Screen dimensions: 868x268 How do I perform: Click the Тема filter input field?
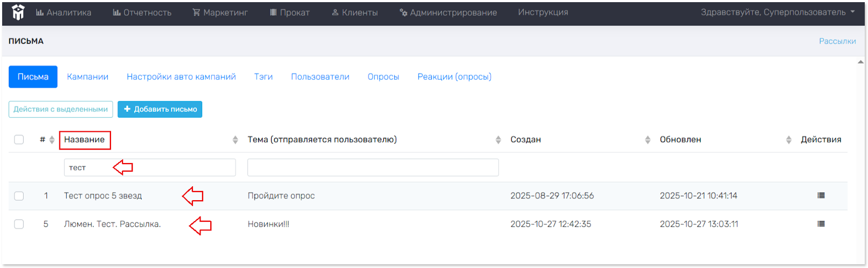[373, 167]
